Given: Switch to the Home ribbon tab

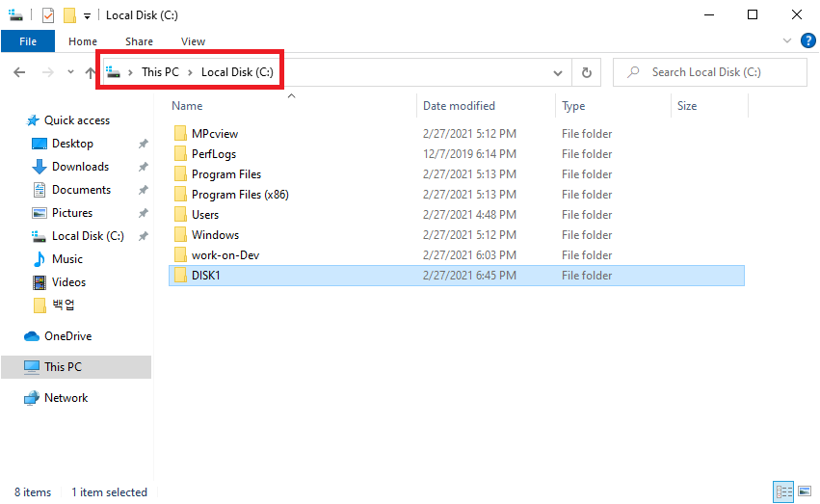Looking at the screenshot, I should [x=83, y=41].
